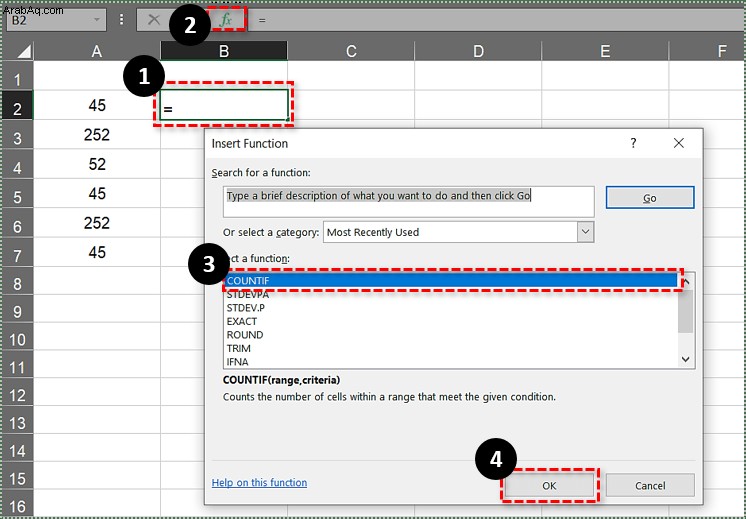Click the Select All corner triangle
The image size is (746, 519).
pos(23,51)
